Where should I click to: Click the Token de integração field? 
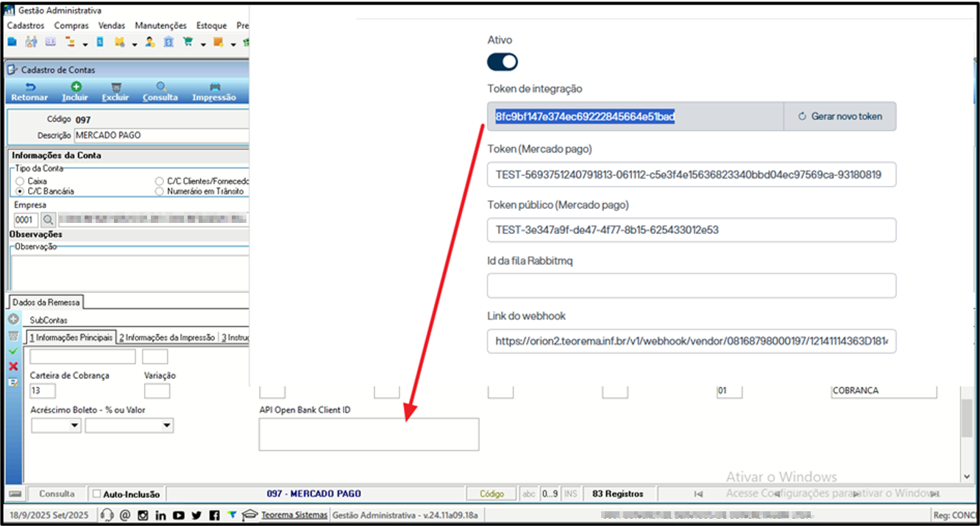636,116
